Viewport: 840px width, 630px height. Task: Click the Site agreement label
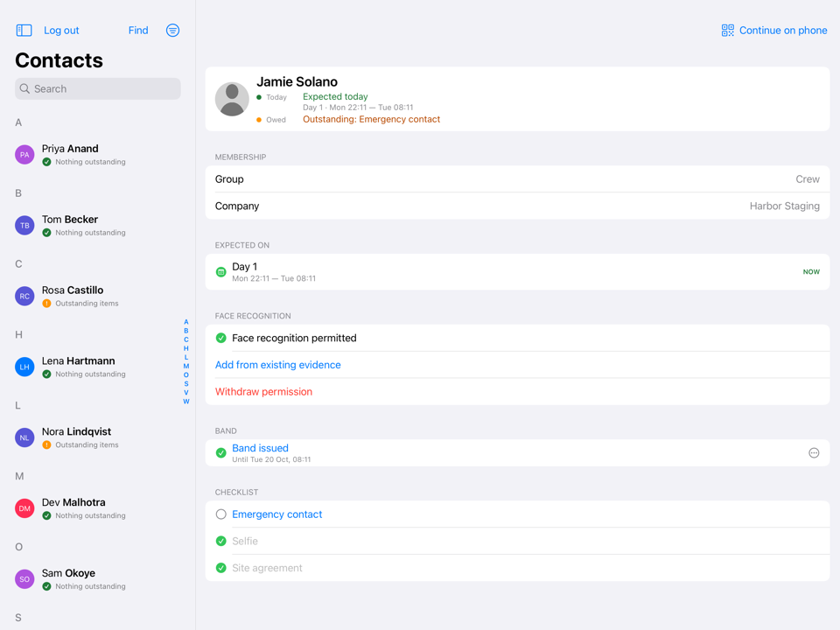pos(267,568)
